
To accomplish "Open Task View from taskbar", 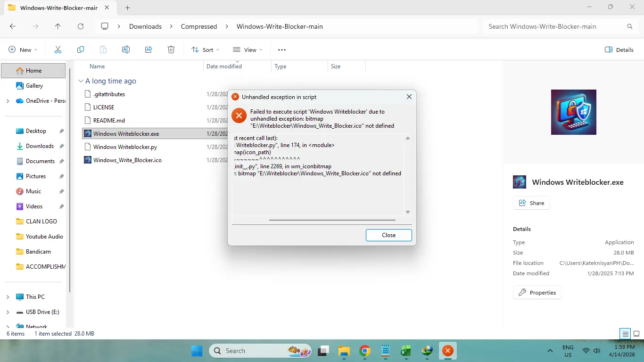I will [x=323, y=351].
